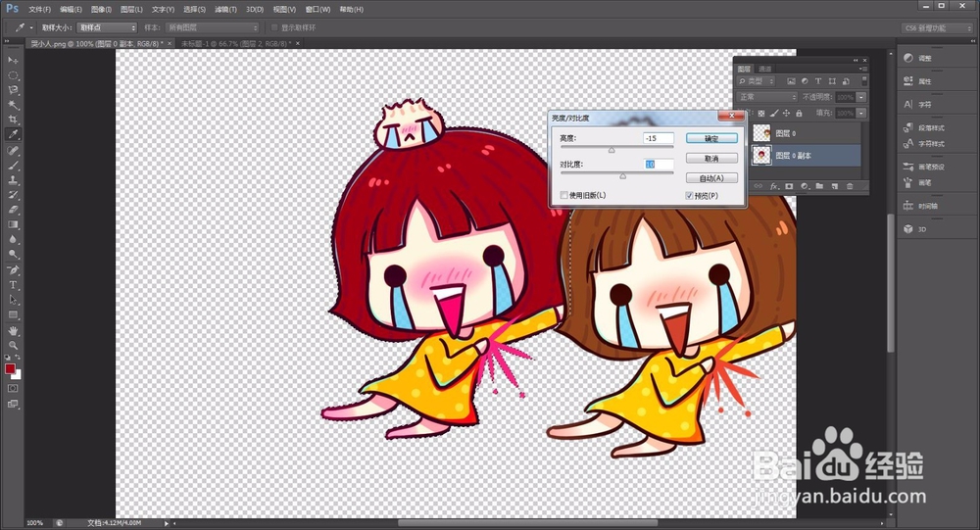Open the 窗口(W) menu
Viewport: 980px width, 530px height.
318,10
